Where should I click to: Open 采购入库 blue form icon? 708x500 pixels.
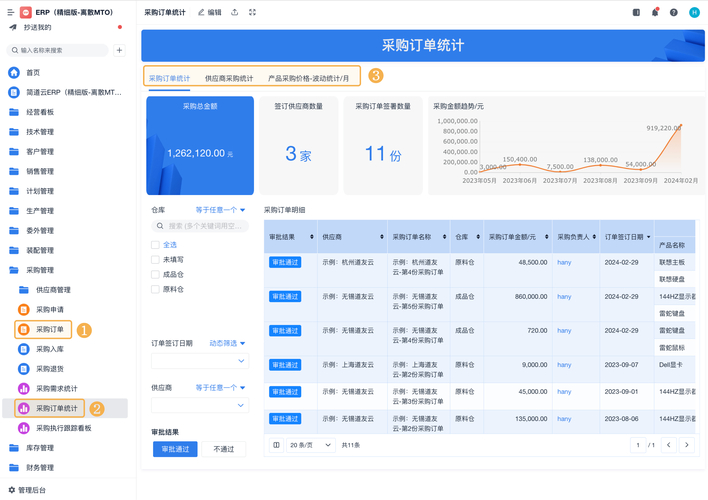pos(23,349)
